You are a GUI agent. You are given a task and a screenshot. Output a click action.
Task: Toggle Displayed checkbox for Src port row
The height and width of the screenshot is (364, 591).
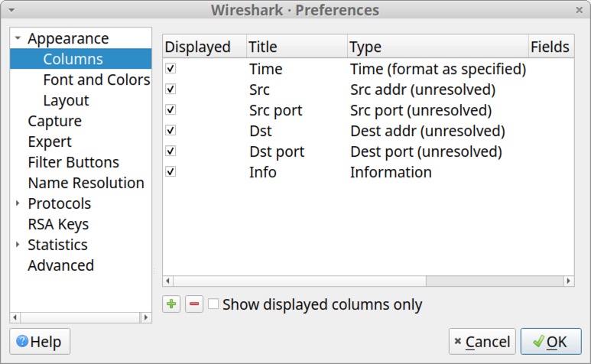point(170,109)
